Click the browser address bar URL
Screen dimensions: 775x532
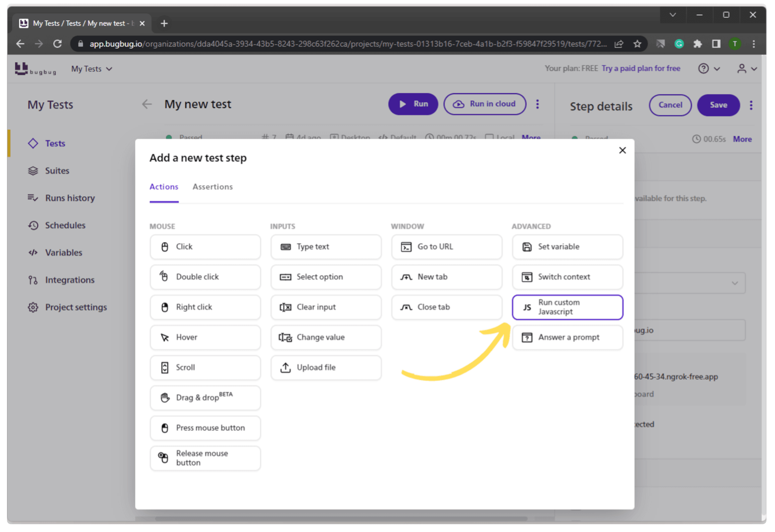tap(348, 44)
